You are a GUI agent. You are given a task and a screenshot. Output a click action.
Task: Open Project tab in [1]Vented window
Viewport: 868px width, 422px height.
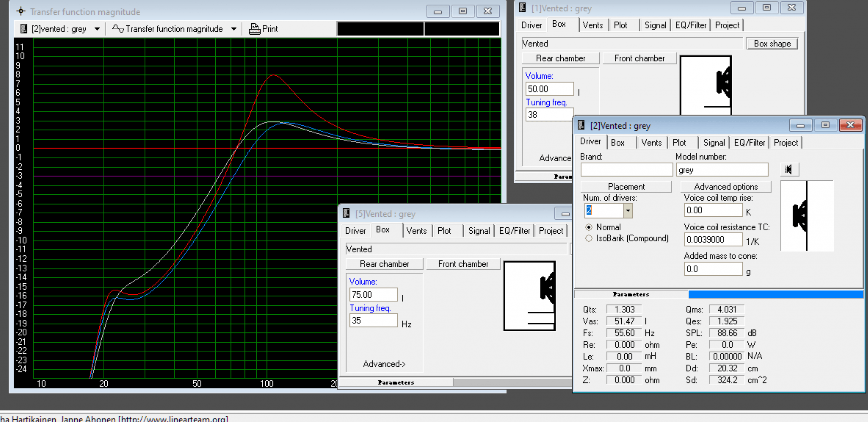(x=727, y=25)
